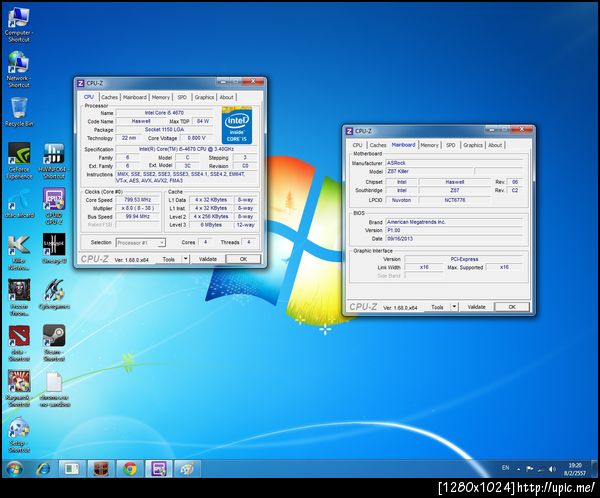This screenshot has height=498, width=600.
Task: Go to Graphics tab in the processor window
Action: [204, 97]
